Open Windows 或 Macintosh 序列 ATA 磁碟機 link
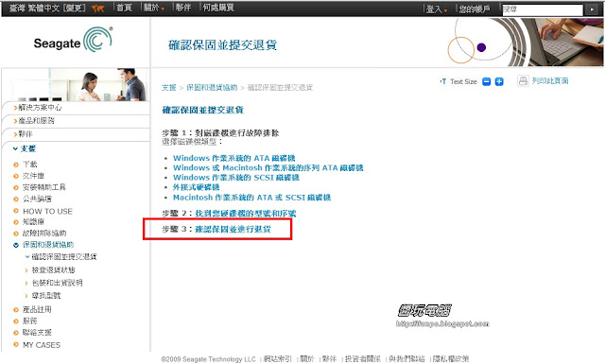Image resolution: width=605 pixels, height=364 pixels. pos(268,168)
